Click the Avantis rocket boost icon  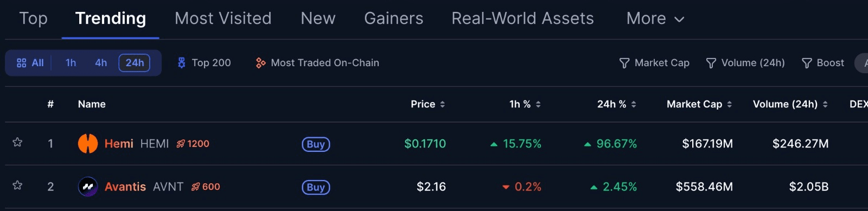[196, 187]
